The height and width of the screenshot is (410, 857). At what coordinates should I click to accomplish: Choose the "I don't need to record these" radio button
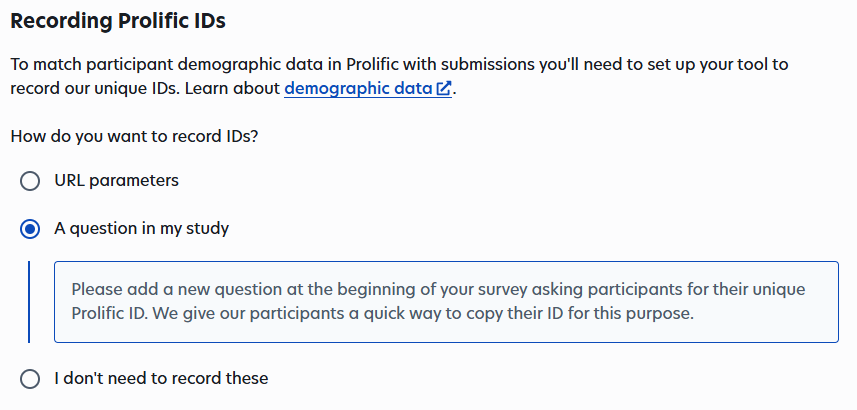(30, 379)
